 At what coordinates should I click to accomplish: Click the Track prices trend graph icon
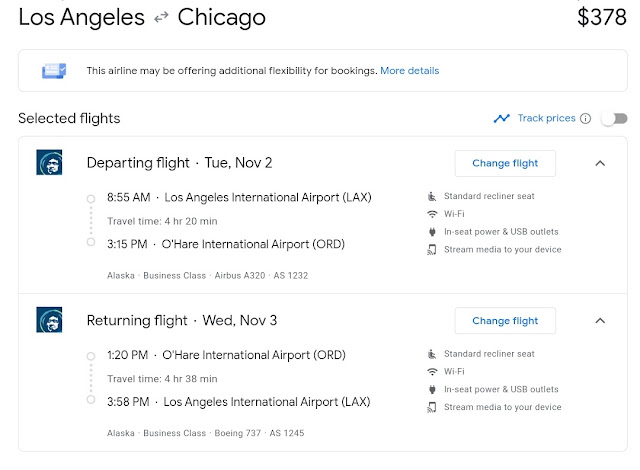[502, 118]
